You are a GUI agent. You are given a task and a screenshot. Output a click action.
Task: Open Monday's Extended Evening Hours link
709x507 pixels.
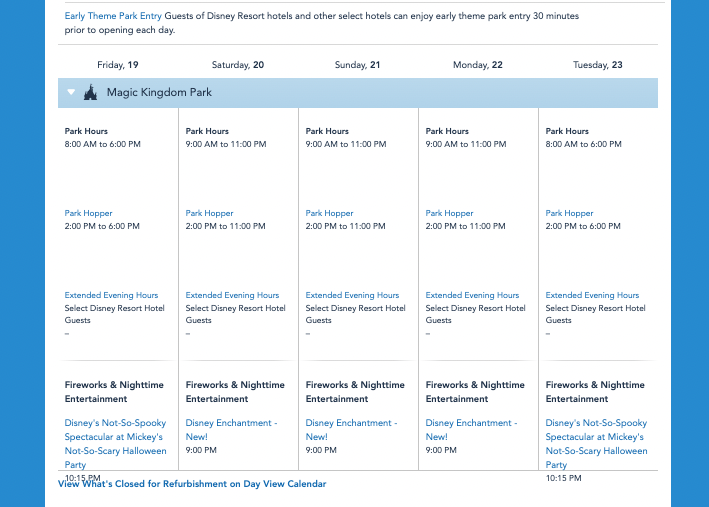[472, 295]
